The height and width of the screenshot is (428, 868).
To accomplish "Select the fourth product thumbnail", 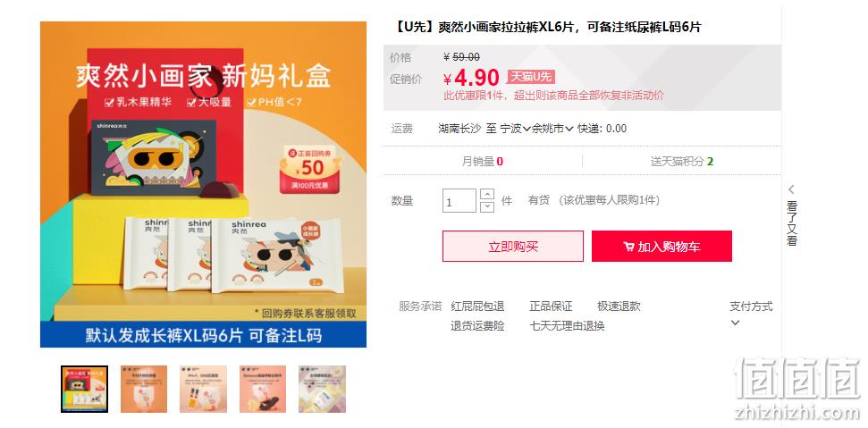I will pyautogui.click(x=263, y=390).
